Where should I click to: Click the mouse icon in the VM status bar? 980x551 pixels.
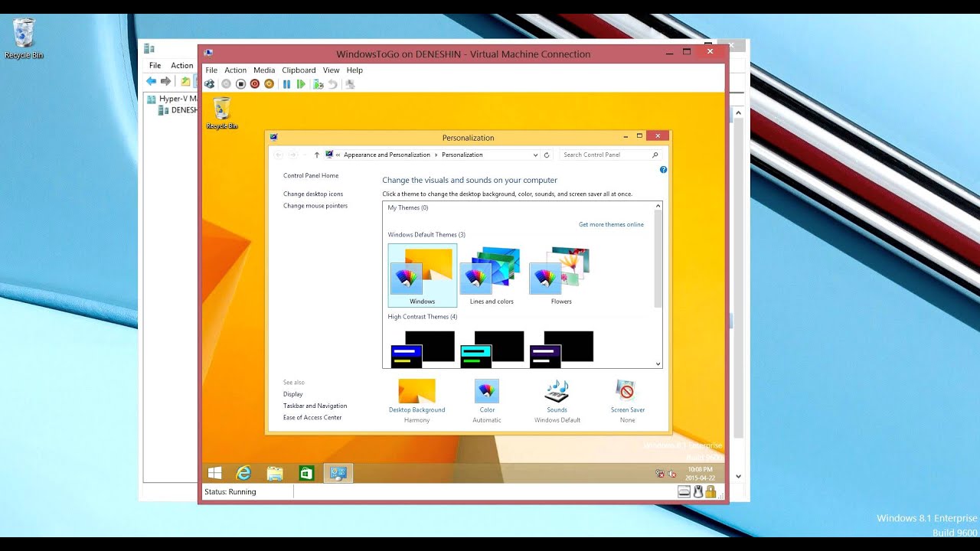(698, 491)
